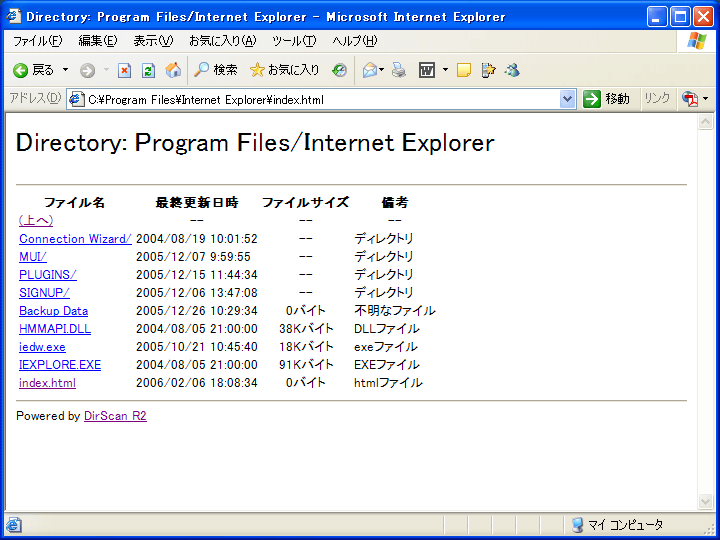The height and width of the screenshot is (540, 720).
Task: Open the PLUGINS/ directory link
Action: coord(48,275)
